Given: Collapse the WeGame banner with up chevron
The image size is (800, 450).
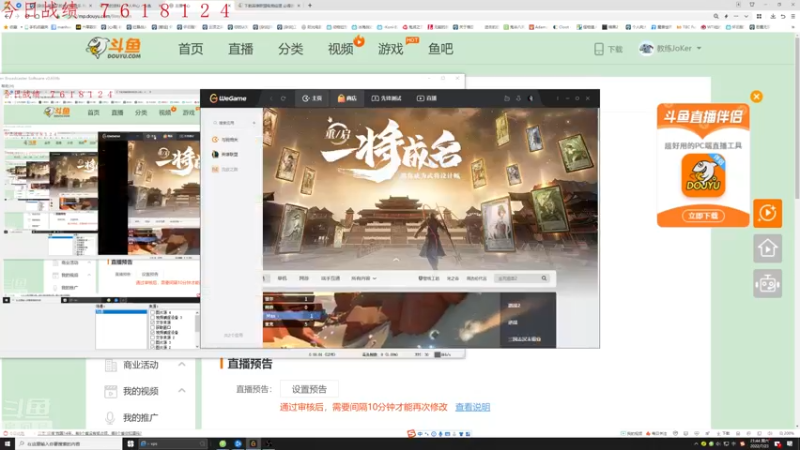Looking at the screenshot, I should [396, 259].
